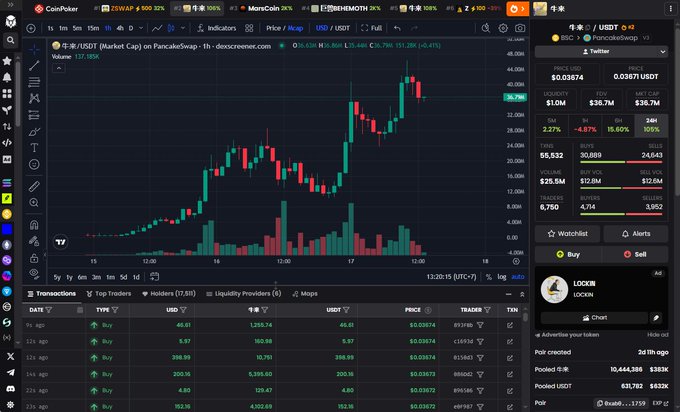Select the trend line drawing tool
The image size is (680, 412).
coord(34,65)
